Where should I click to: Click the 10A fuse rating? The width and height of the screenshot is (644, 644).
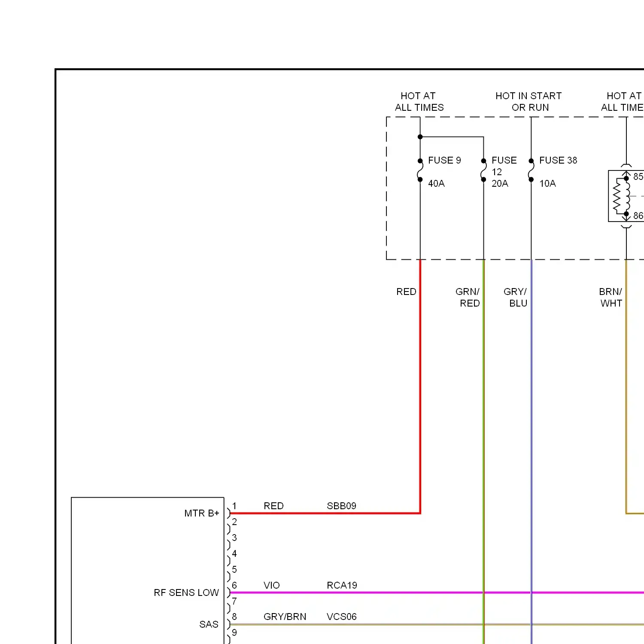coord(547,183)
